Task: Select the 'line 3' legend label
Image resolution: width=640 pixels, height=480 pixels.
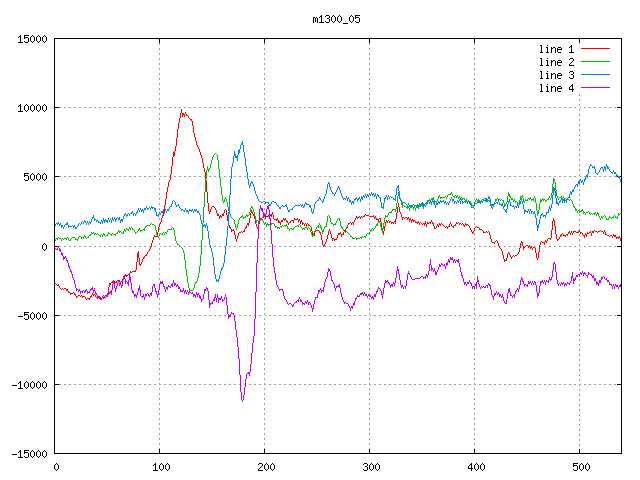Action: [557, 75]
